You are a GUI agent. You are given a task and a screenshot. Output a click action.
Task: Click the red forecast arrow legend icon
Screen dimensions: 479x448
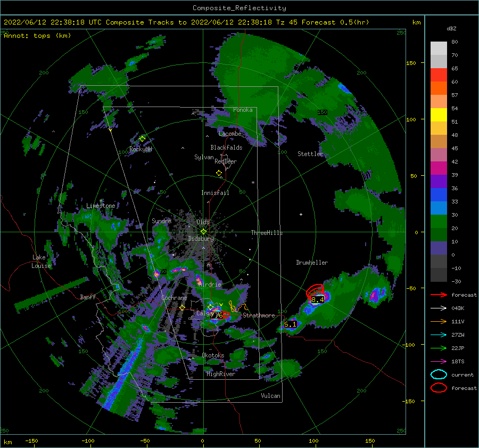coord(439,295)
